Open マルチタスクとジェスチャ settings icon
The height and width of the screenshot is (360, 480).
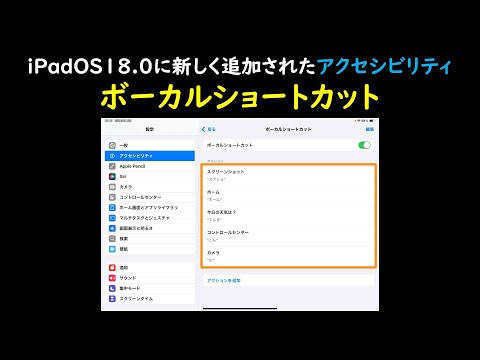pos(112,218)
